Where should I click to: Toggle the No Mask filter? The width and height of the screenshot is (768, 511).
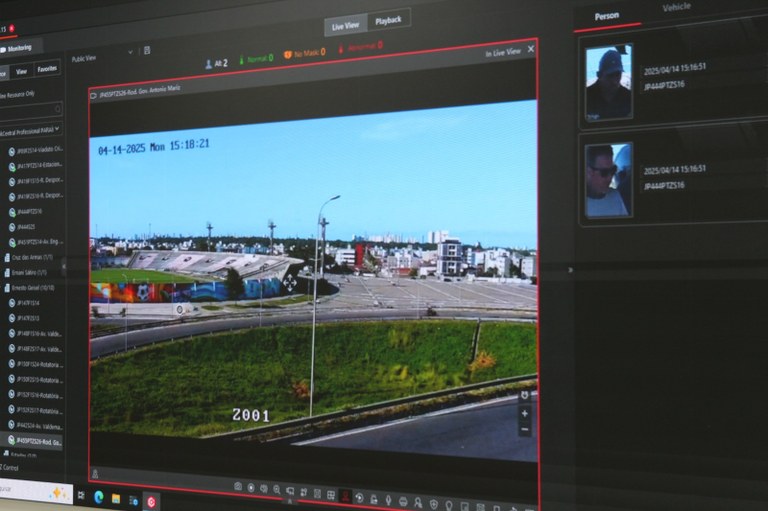[x=304, y=52]
